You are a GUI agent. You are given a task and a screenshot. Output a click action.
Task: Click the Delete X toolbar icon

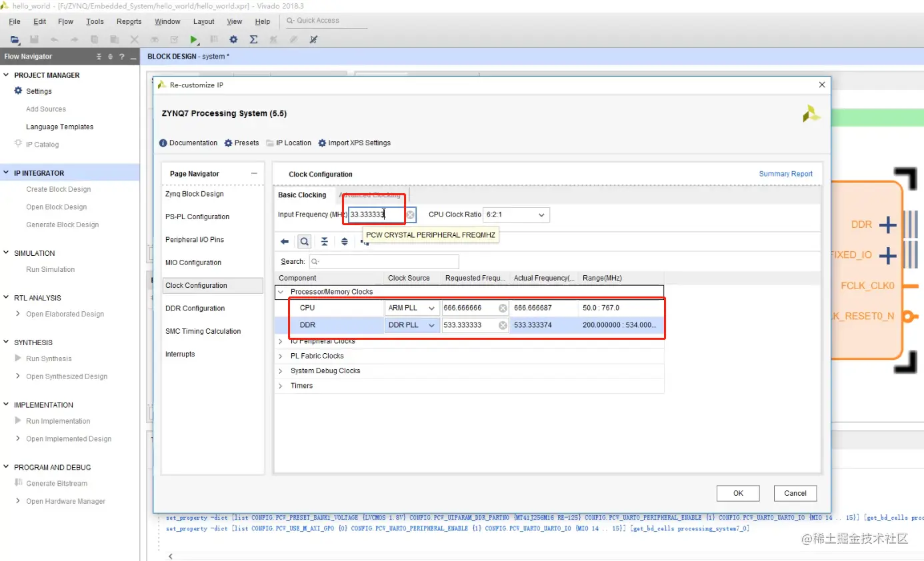134,40
